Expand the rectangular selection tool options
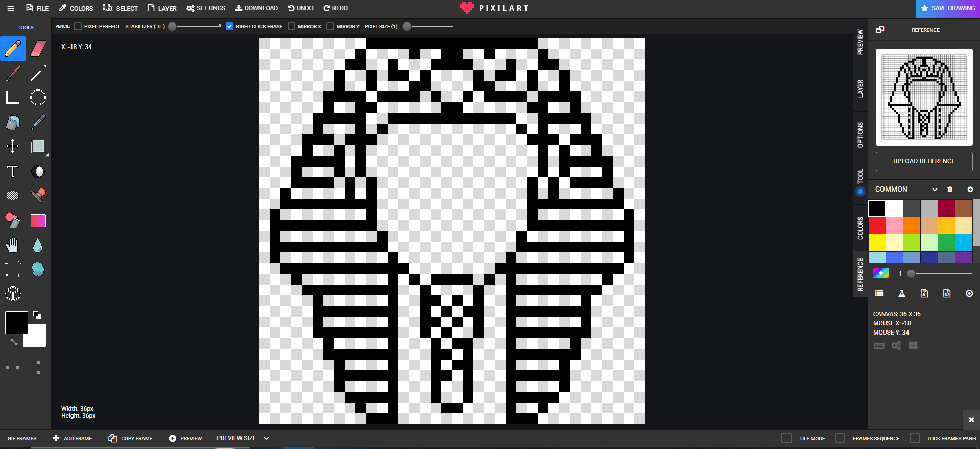The image size is (980, 449). 47,155
